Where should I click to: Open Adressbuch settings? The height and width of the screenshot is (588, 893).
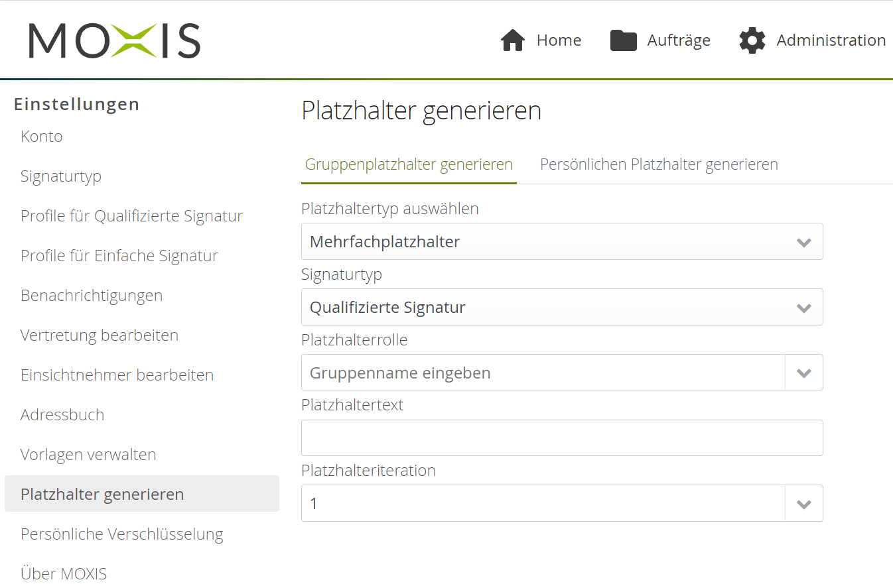(62, 414)
